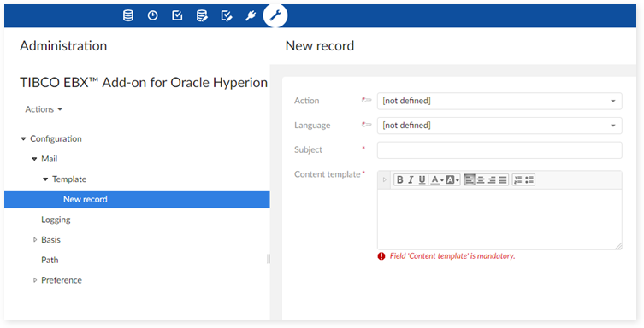The height and width of the screenshot is (328, 644).
Task: Open the Language dropdown list
Action: (x=499, y=126)
